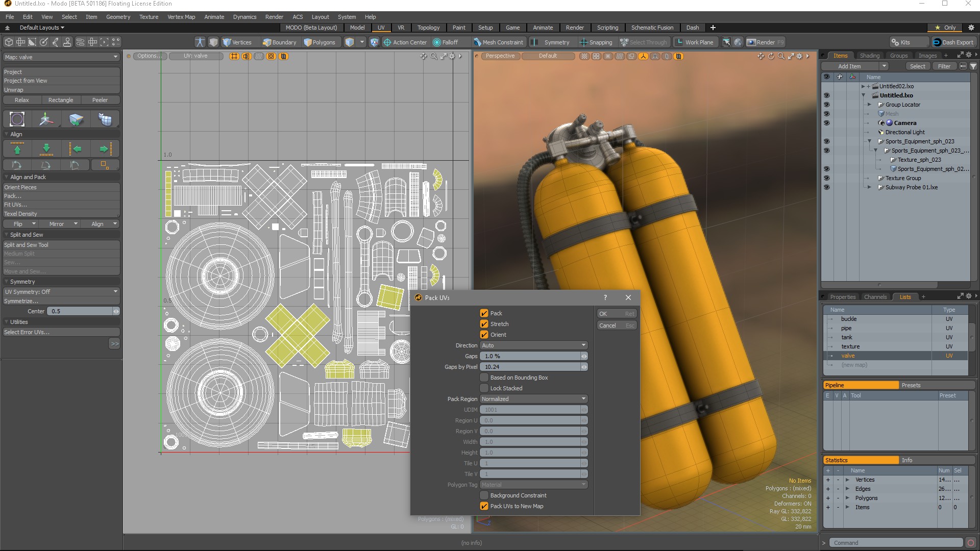Open the Kits panel icon

(896, 42)
